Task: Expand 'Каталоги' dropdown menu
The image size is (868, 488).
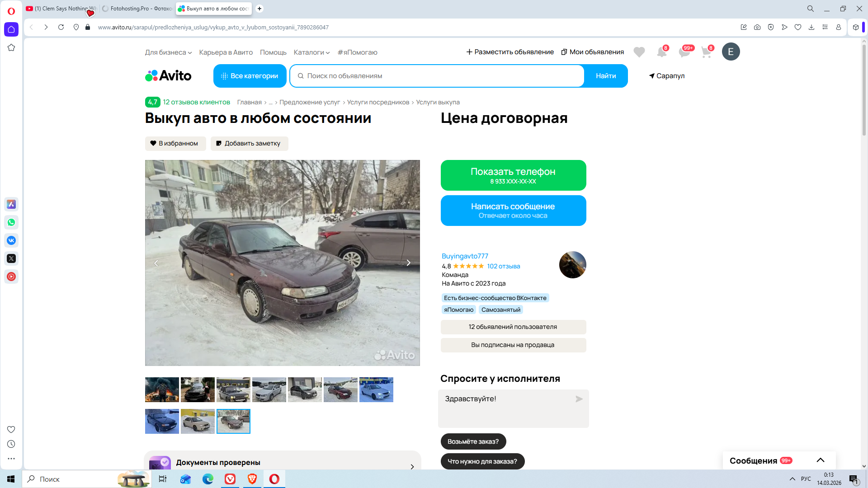Action: (x=311, y=52)
